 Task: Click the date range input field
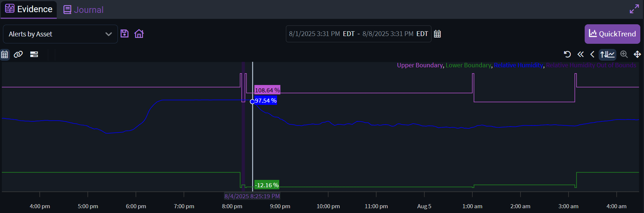358,34
